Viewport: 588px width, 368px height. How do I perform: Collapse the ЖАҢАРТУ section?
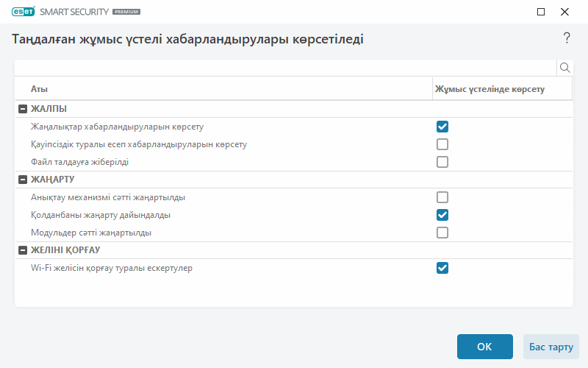(22, 180)
